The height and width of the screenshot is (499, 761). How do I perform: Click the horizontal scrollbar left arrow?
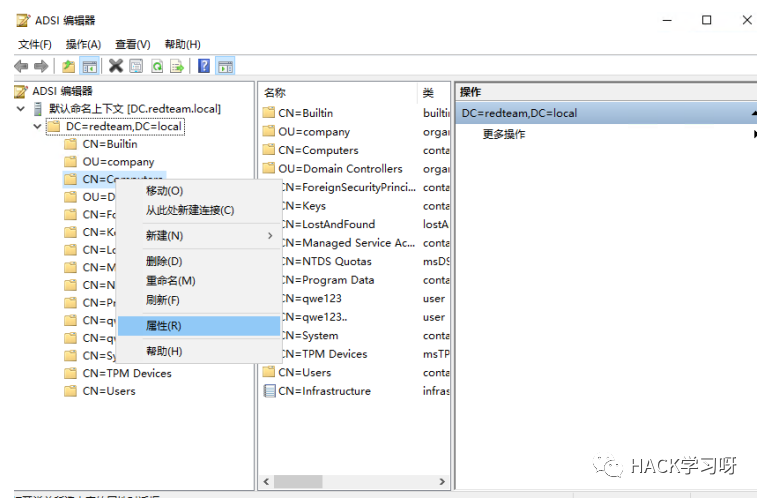(266, 482)
